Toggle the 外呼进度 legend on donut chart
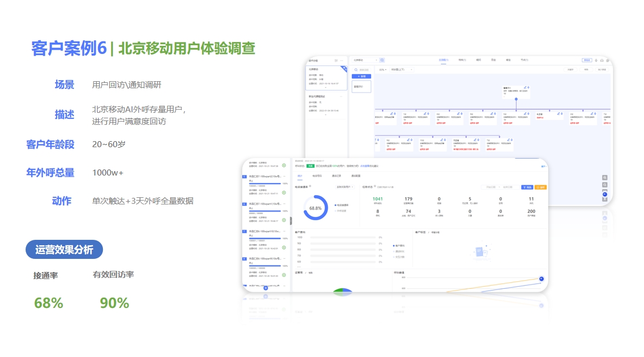 tap(341, 210)
